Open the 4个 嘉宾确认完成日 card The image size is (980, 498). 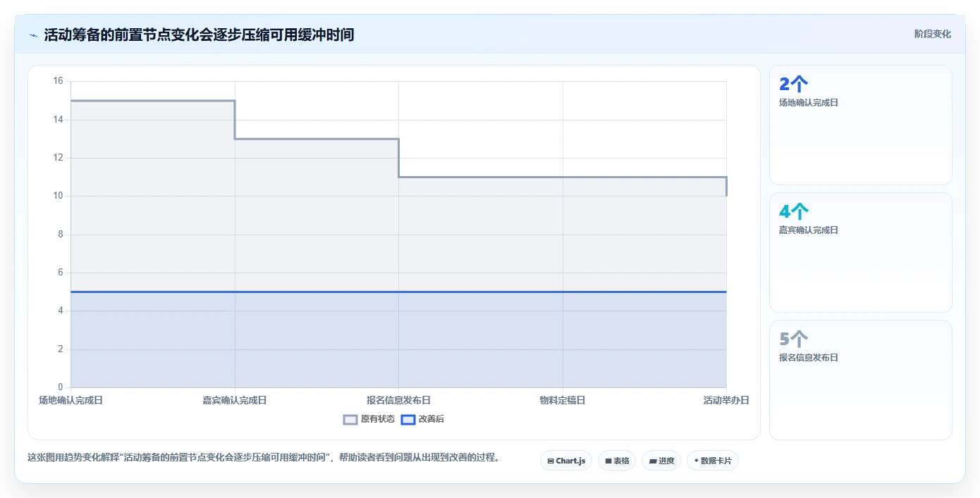[x=861, y=252]
